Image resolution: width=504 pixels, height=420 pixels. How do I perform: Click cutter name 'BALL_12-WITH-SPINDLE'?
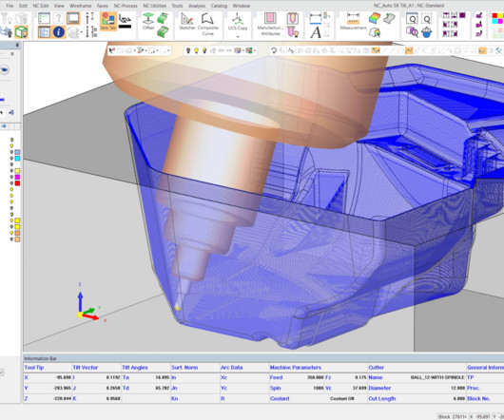pos(437,377)
